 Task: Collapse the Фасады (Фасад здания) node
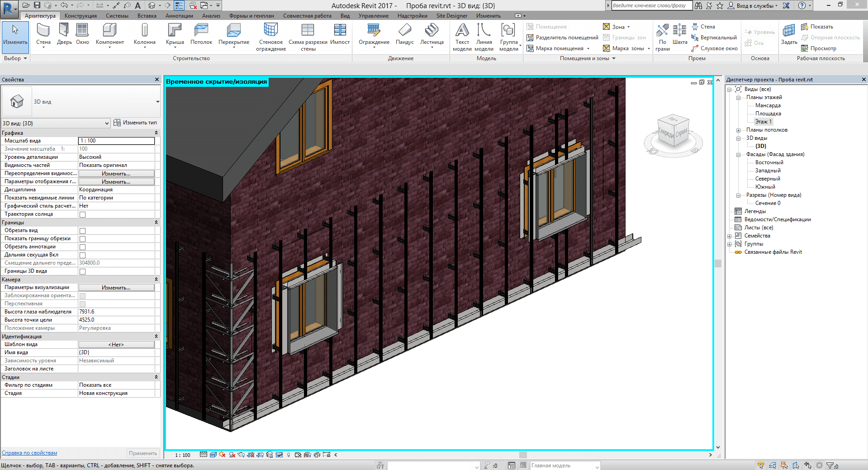[738, 155]
